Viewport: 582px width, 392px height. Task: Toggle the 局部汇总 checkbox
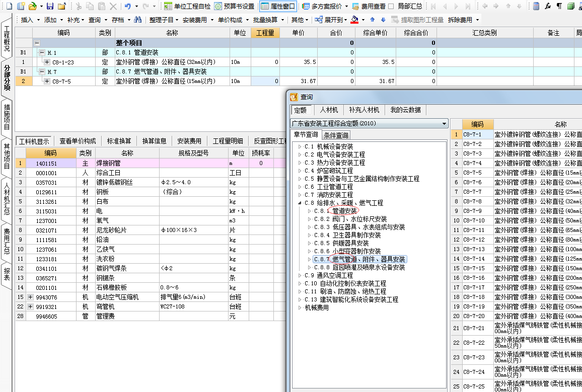[391, 6]
